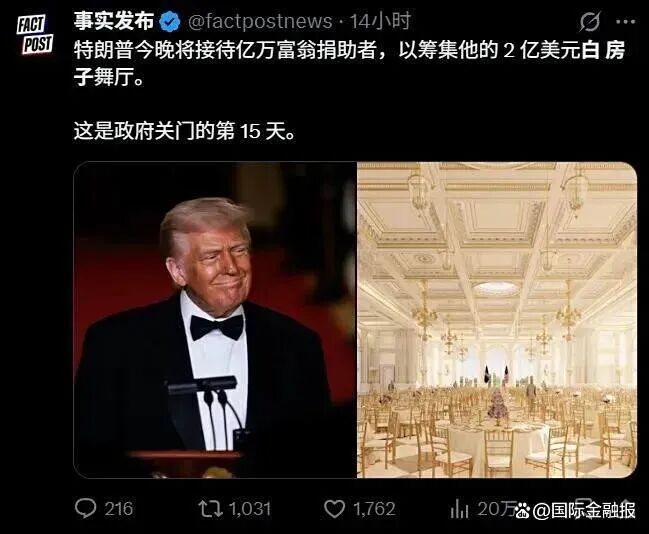Click the @国际金融报 watermark text
This screenshot has height=534, width=649.
click(584, 511)
